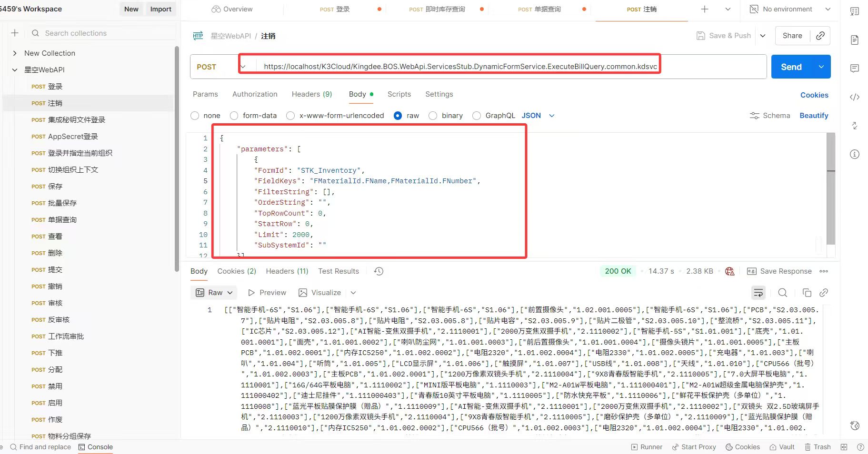
Task: Click the blue Send button
Action: [x=791, y=67]
